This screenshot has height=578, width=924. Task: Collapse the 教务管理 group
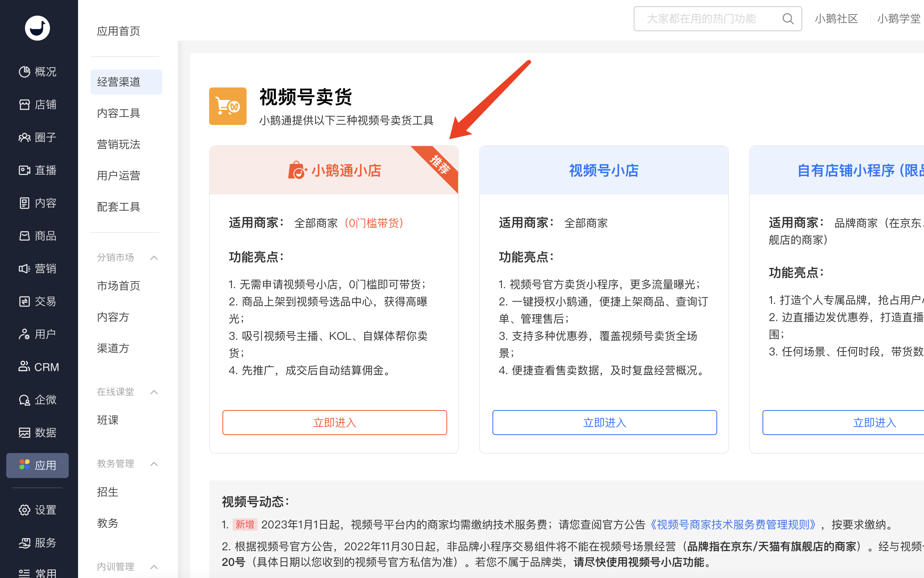pyautogui.click(x=154, y=464)
